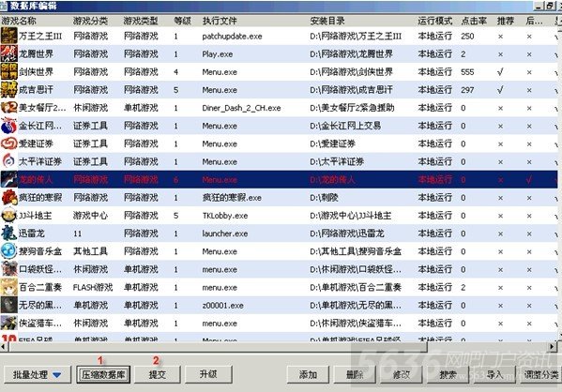562x392 pixels.
Task: Toggle 推荐 cross for 万王之王III row
Action: click(500, 37)
